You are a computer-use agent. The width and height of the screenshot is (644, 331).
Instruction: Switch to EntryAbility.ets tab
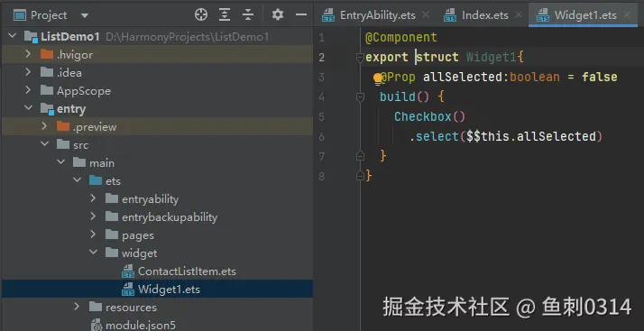coord(369,15)
